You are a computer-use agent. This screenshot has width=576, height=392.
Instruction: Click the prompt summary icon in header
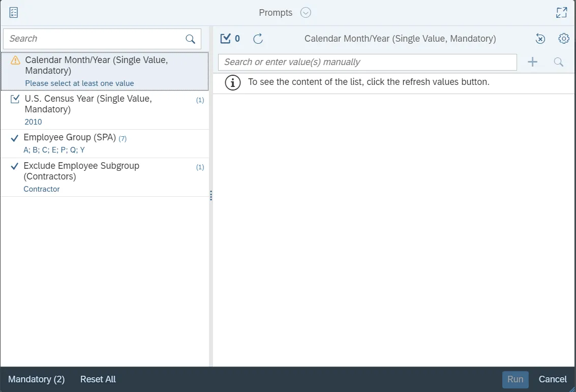coord(14,13)
